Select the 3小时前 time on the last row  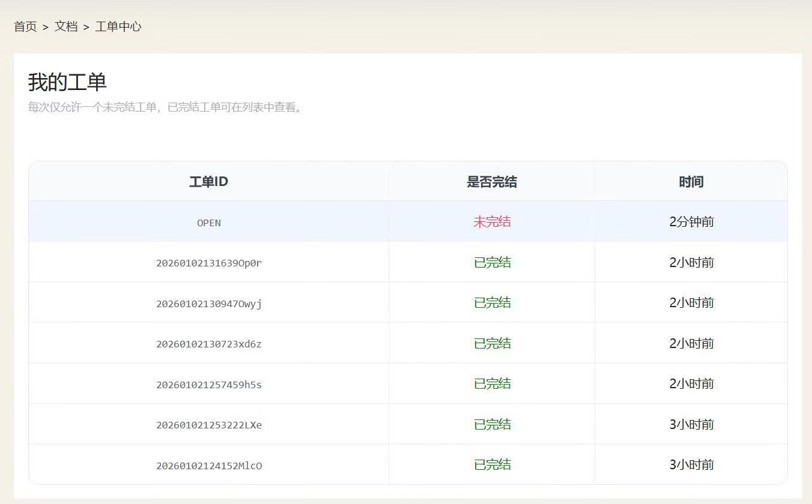[691, 464]
